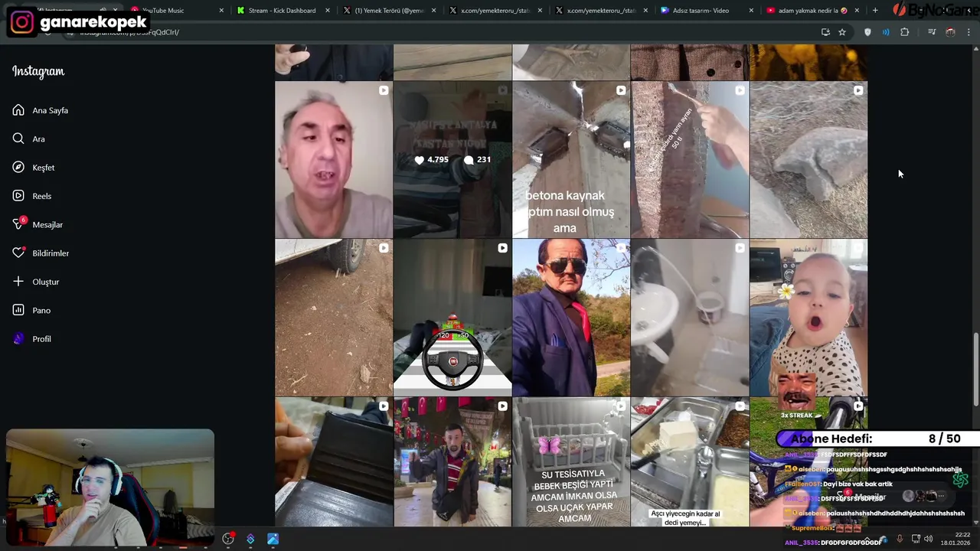
Task: Open the dirt ground with car wheel reel
Action: pyautogui.click(x=334, y=318)
